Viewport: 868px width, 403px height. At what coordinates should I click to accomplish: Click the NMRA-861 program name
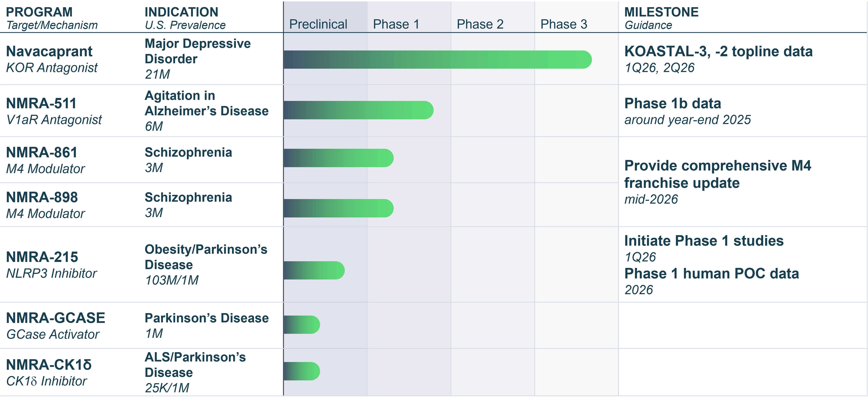42,153
